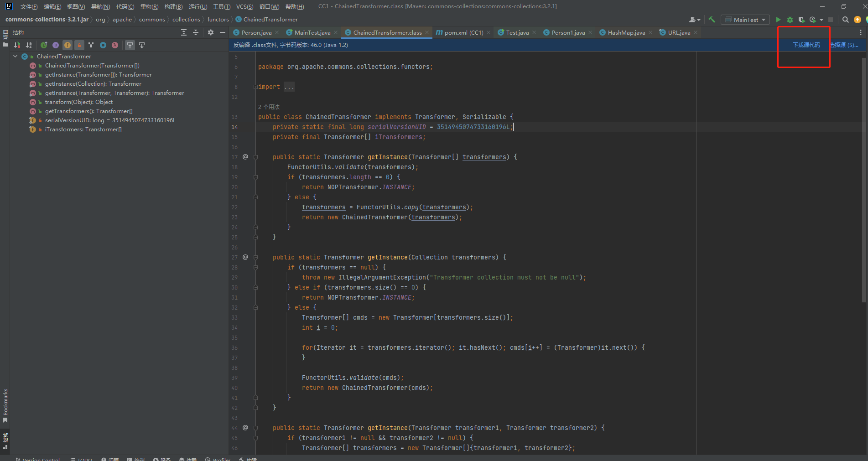Hide the structure tool window
This screenshot has height=461, width=868.
[x=223, y=32]
